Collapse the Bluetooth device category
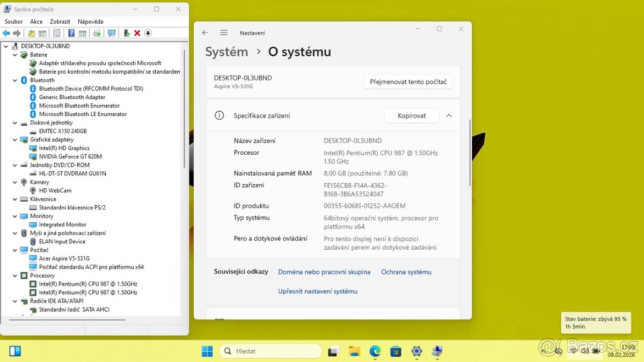Screen dimensions: 644x362 pos(15,80)
